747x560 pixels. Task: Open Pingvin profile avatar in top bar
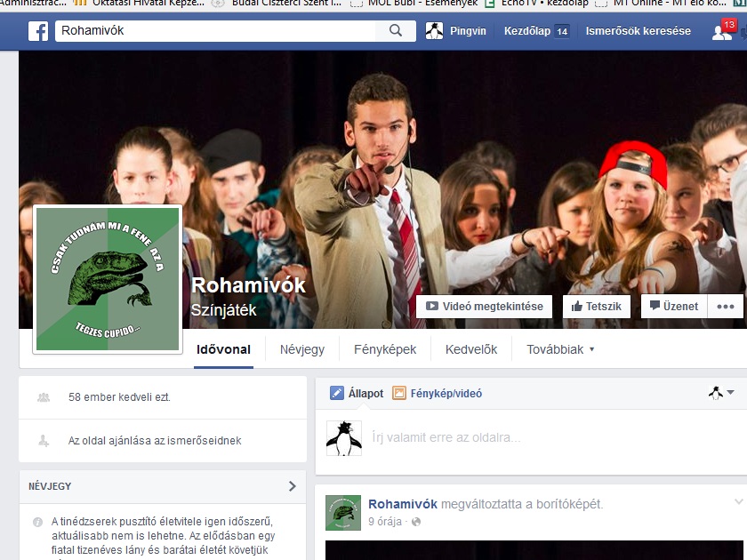[434, 30]
